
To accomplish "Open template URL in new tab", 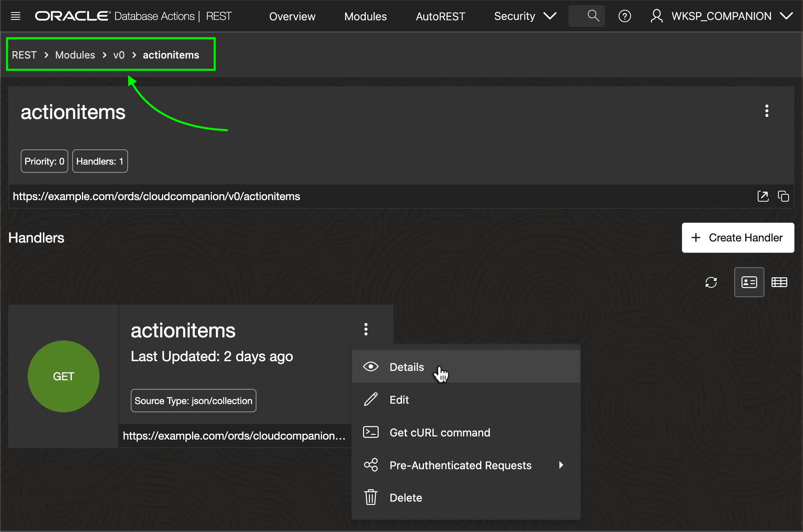I will 763,196.
